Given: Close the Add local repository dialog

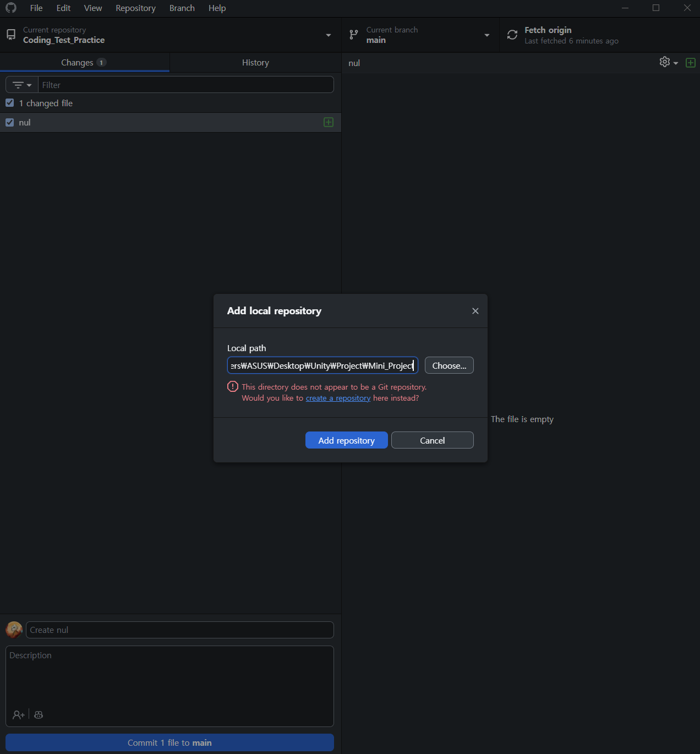Looking at the screenshot, I should (475, 311).
